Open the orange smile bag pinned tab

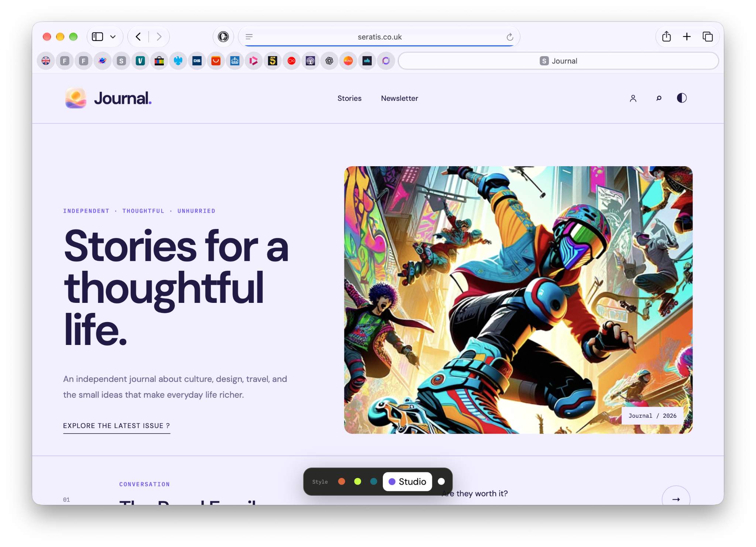point(216,61)
